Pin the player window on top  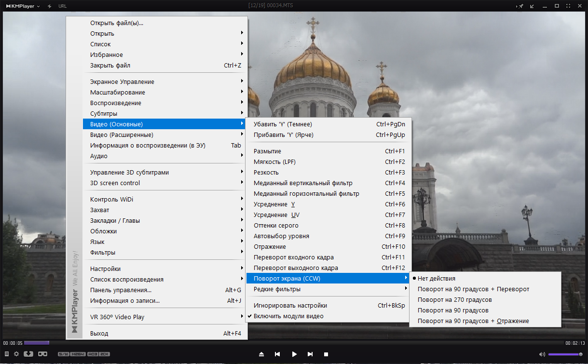520,6
